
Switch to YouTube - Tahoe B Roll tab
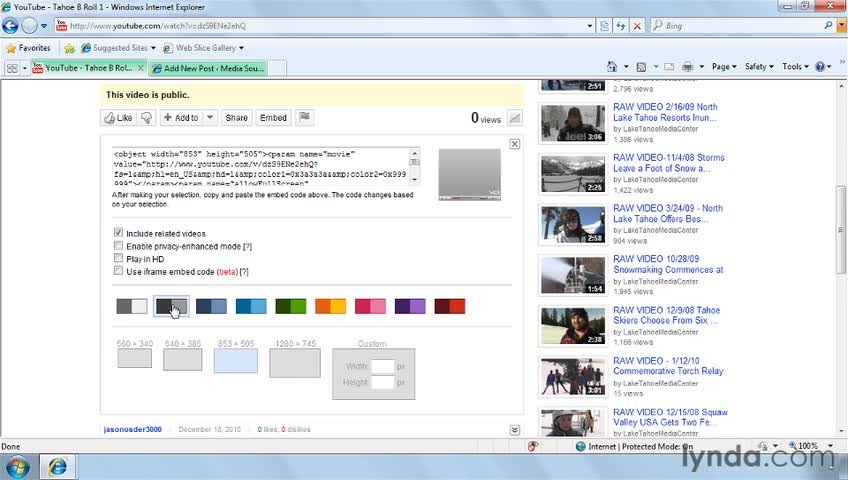(x=89, y=68)
